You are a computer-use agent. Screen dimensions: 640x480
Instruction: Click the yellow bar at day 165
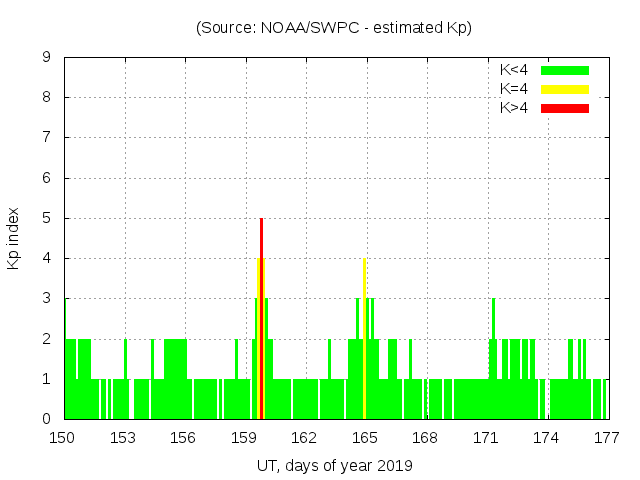click(364, 338)
